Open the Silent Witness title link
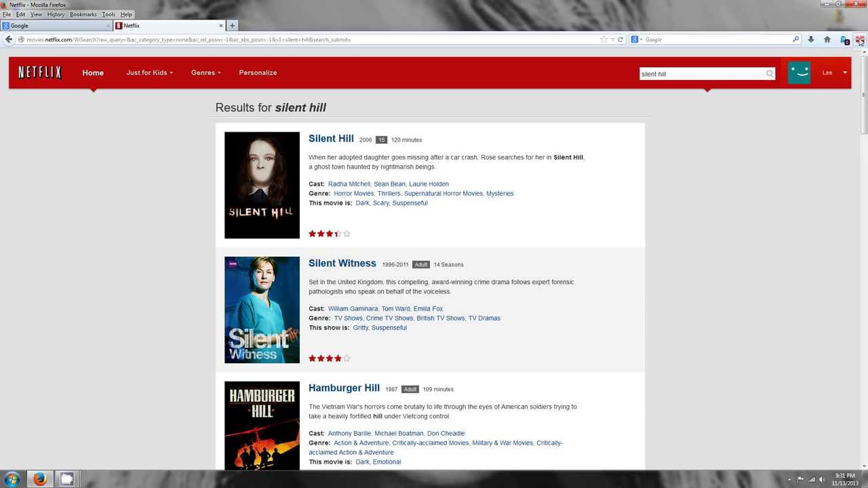 342,263
